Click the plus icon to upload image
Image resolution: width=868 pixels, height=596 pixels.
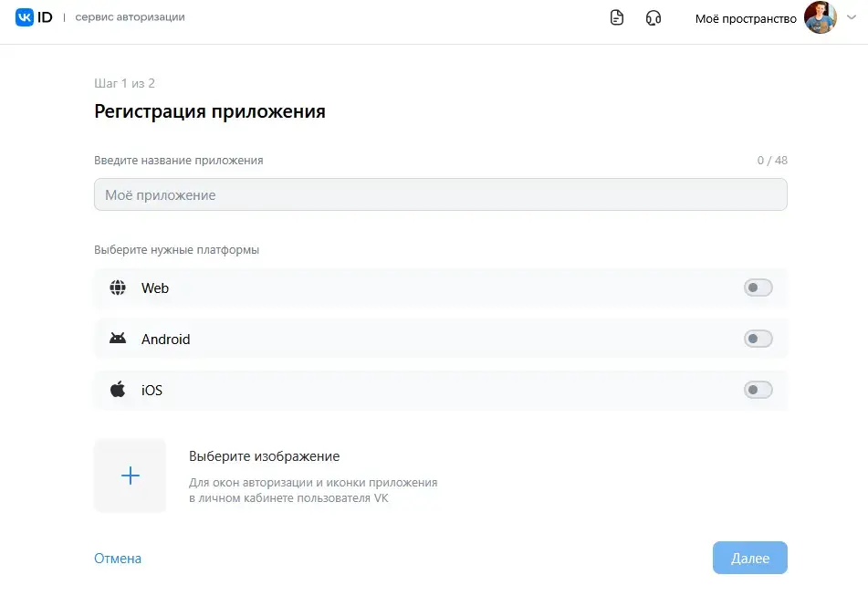coord(131,476)
